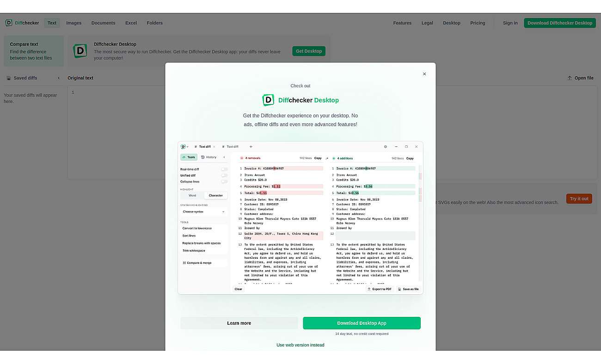This screenshot has height=364, width=601.
Task: Click the 'Total: $23.56' added line
Action: click(x=375, y=193)
